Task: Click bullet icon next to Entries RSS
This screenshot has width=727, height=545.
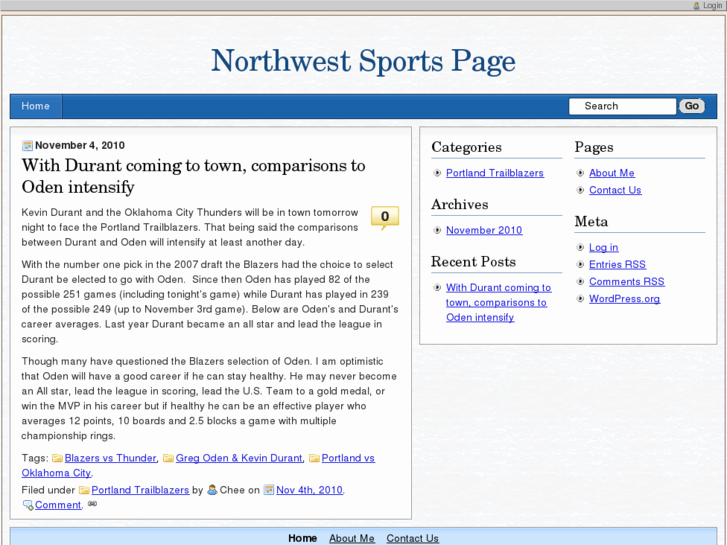Action: coord(580,264)
